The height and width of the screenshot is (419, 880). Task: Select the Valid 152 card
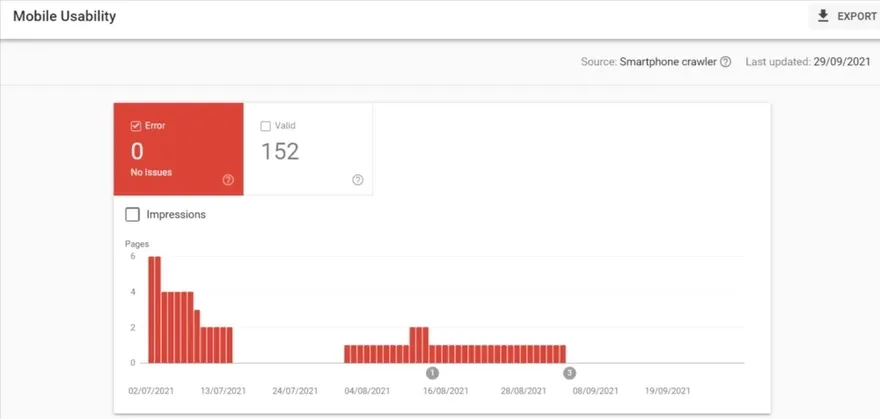tap(308, 149)
